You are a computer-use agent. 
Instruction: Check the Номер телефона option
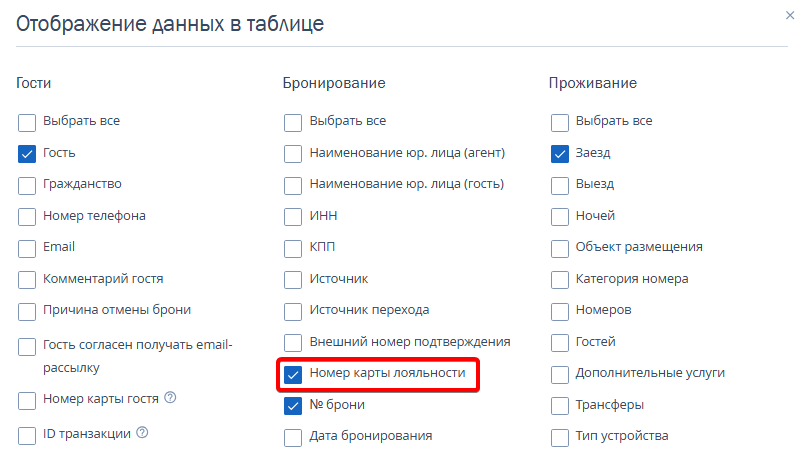click(x=27, y=216)
